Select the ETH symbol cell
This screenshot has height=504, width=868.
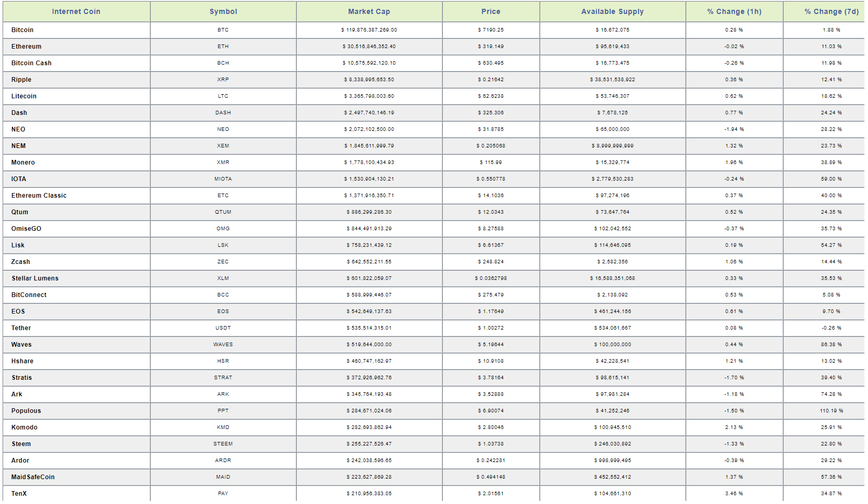coord(223,47)
